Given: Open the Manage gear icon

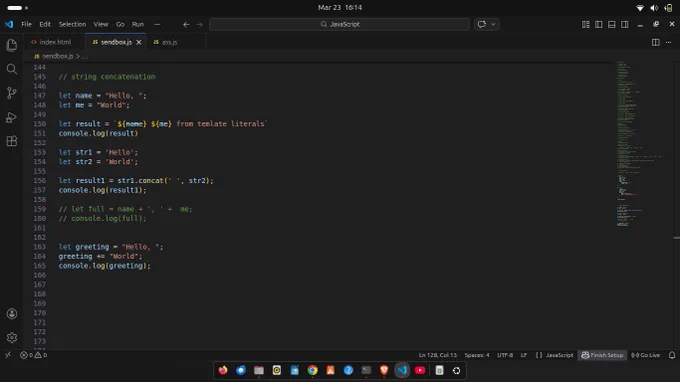Looking at the screenshot, I should pyautogui.click(x=12, y=337).
